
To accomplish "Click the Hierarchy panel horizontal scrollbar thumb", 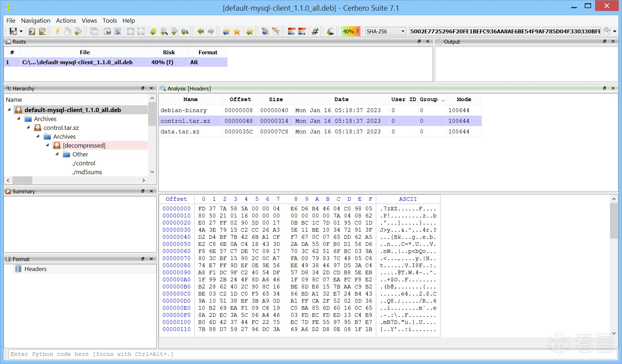I will click(22, 180).
